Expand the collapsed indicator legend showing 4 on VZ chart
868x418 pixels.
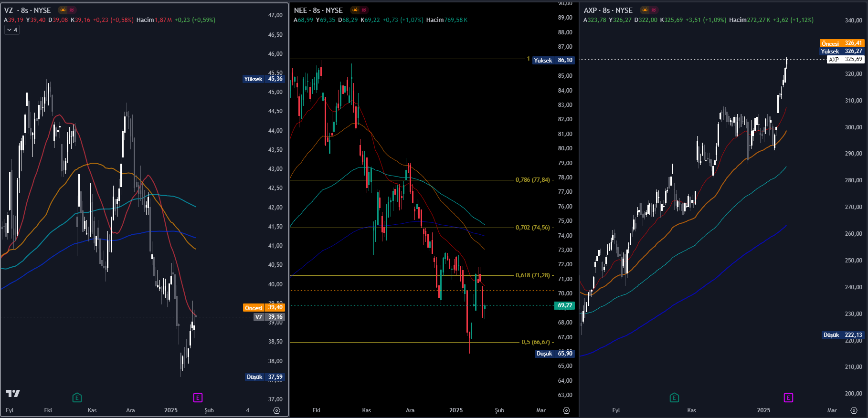point(12,30)
